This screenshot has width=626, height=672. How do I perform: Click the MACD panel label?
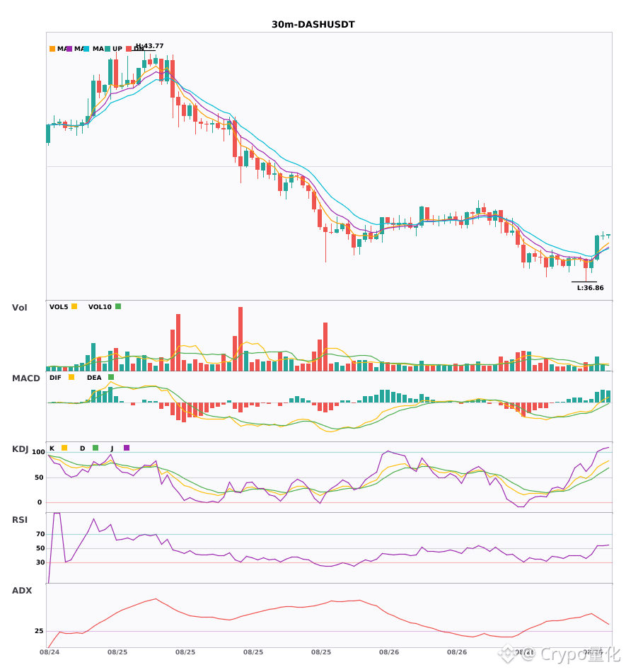(26, 378)
